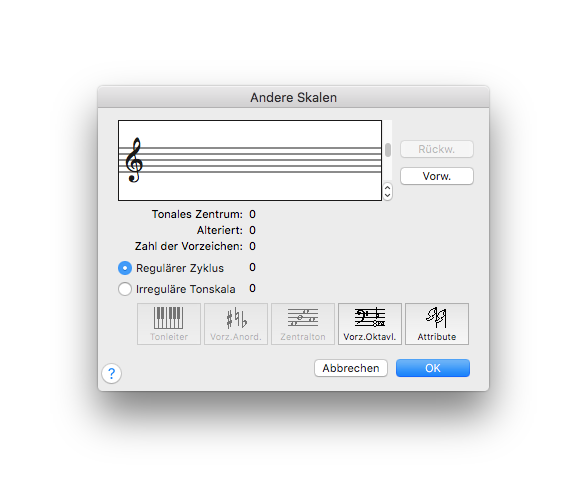Cancel with the Abbrechen button
588x497 pixels.
[351, 368]
